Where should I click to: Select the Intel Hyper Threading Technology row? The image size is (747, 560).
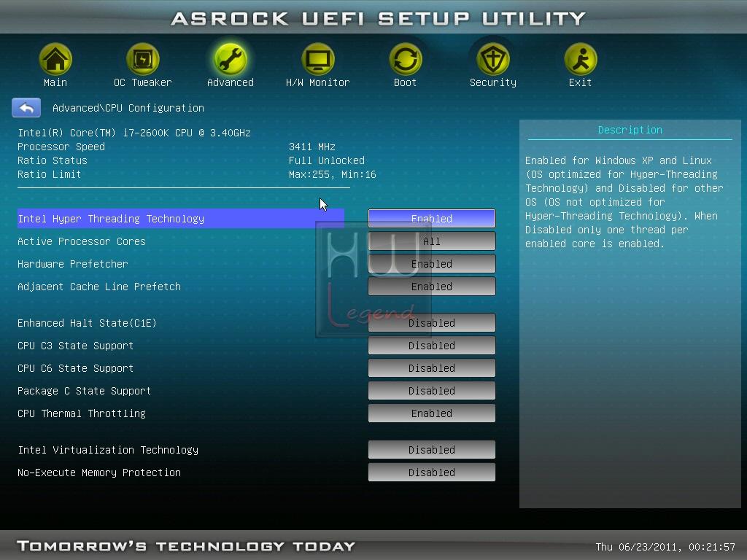click(x=181, y=219)
